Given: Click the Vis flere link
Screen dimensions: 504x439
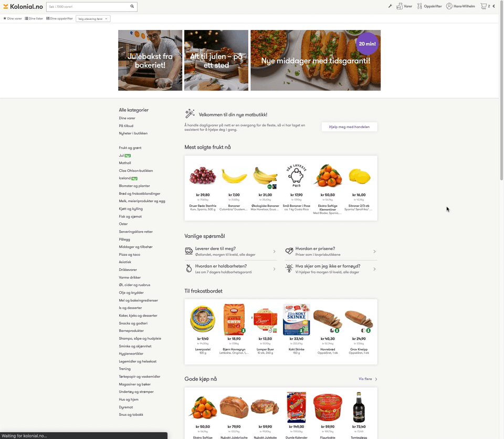Looking at the screenshot, I should pyautogui.click(x=367, y=379).
